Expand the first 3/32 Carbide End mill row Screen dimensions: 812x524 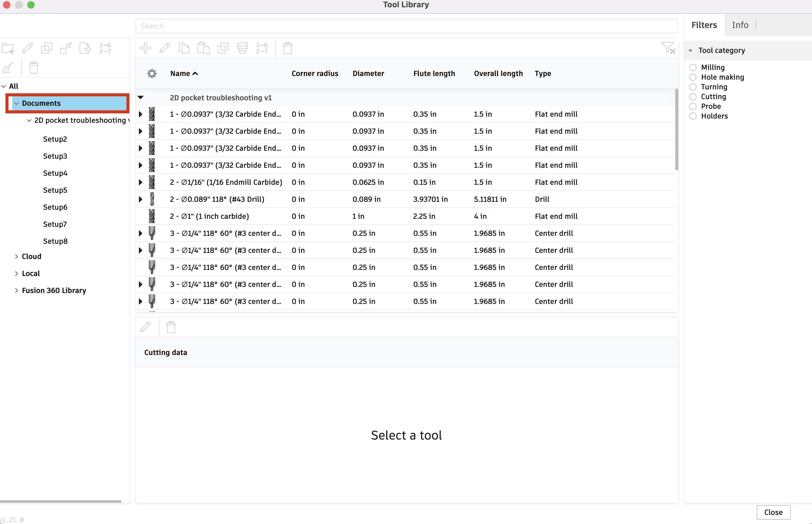tap(140, 114)
